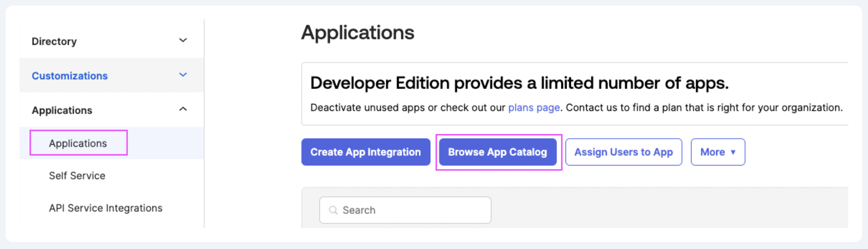Open API Service Integrations page
Viewport: 868px width, 249px height.
pos(105,208)
